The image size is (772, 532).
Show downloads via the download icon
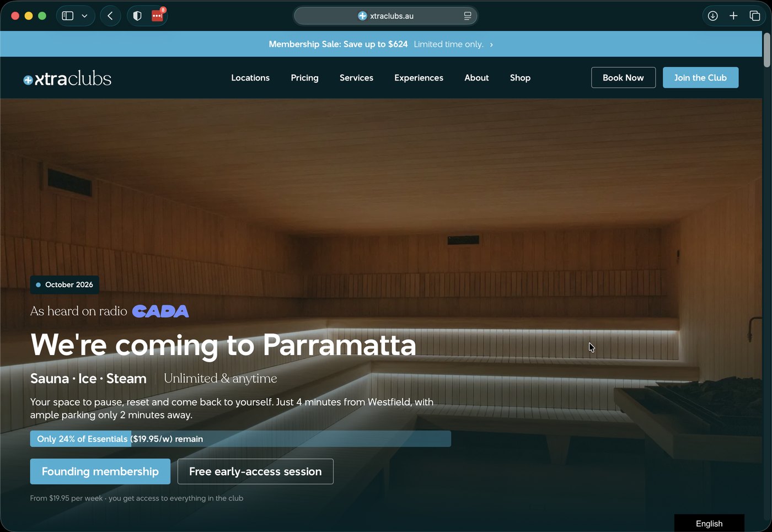pos(713,16)
